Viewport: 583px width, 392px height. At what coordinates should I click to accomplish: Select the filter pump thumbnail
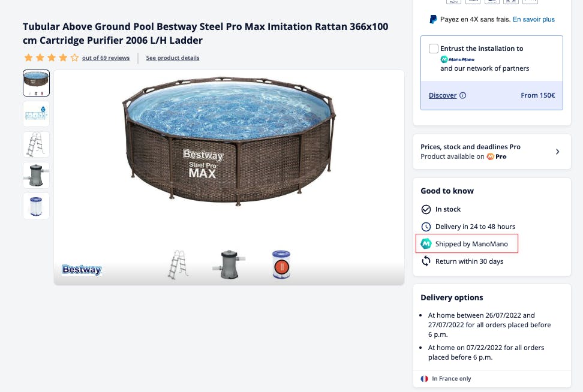[x=36, y=174]
